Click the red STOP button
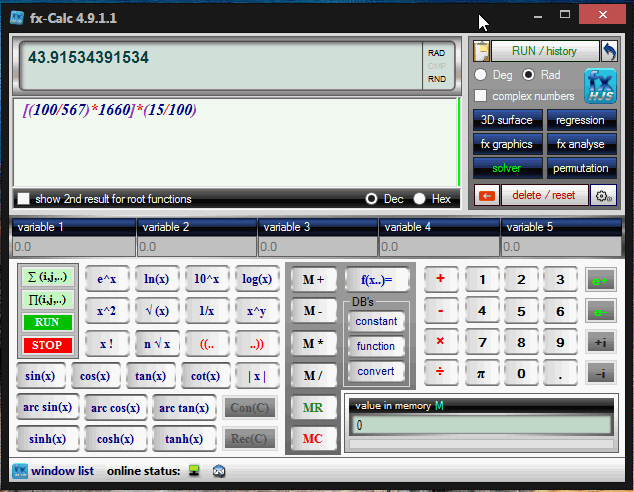 click(48, 345)
